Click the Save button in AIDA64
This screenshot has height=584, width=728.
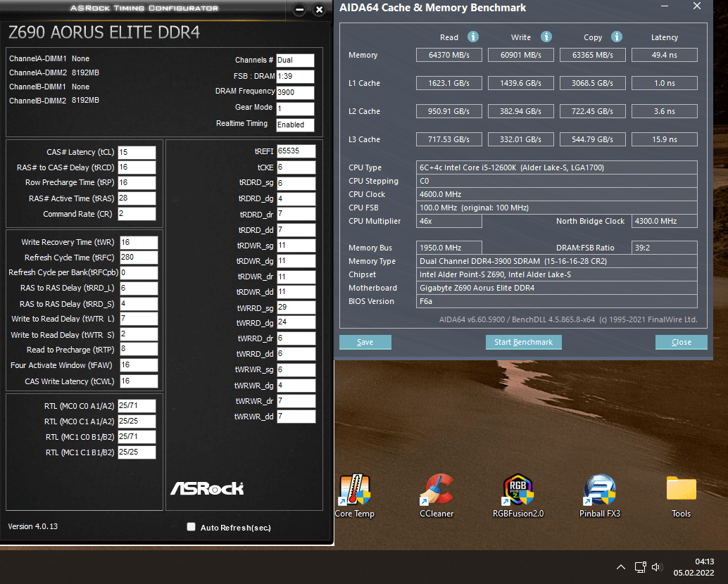[x=365, y=342]
